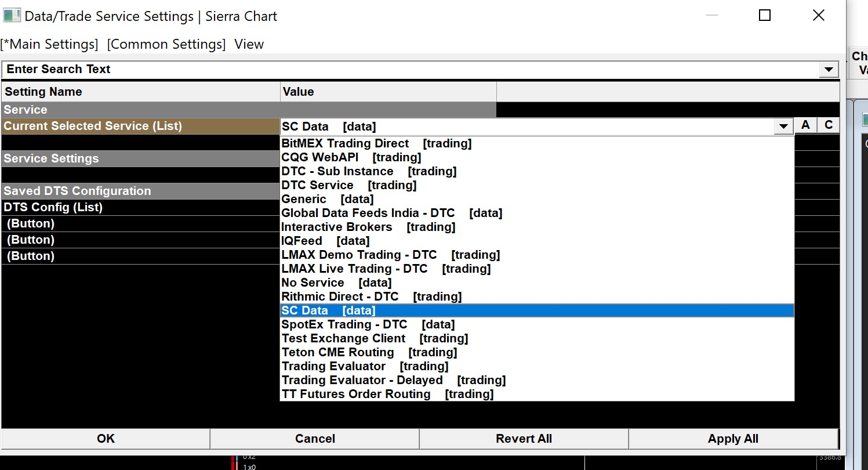Click highlighted SC Data list entry
868x470 pixels.
(x=537, y=310)
